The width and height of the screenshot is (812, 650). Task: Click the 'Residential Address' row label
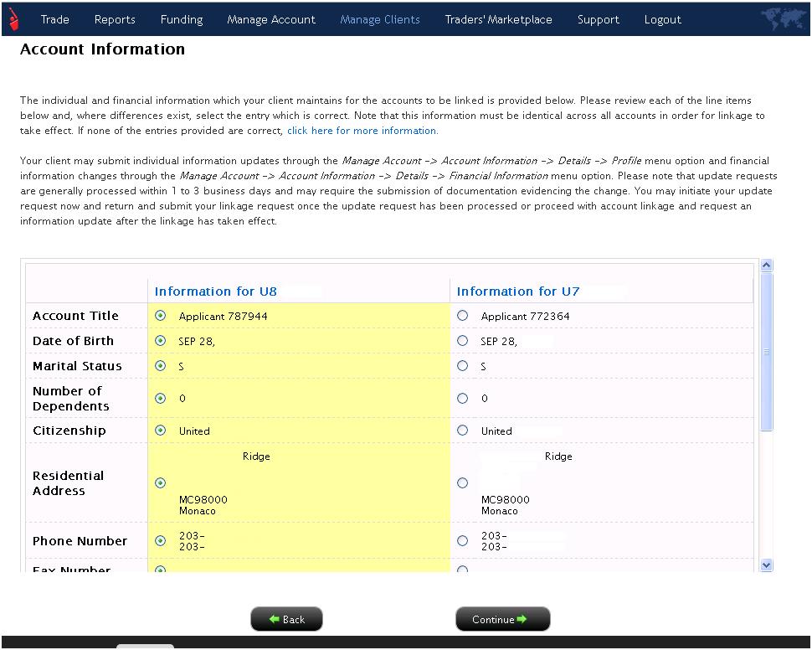[x=69, y=483]
